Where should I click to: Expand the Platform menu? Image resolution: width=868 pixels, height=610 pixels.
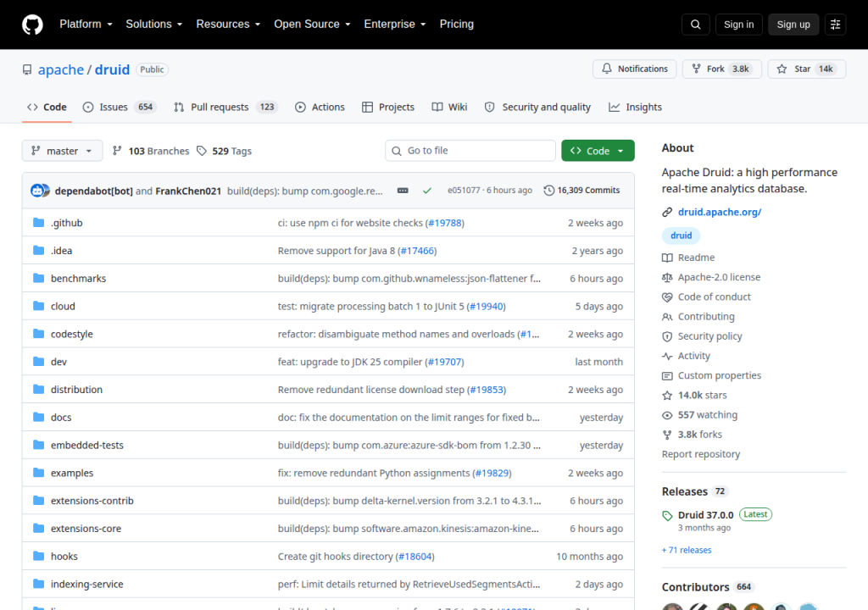86,25
